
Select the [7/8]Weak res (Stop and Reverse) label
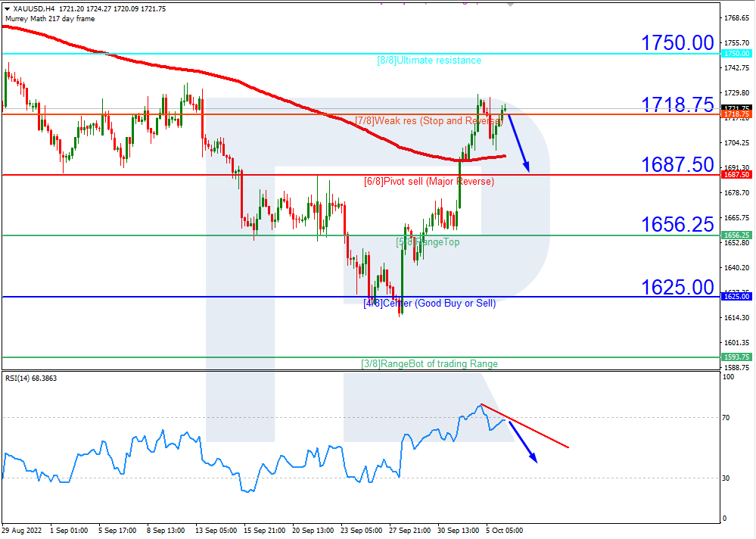(x=430, y=120)
